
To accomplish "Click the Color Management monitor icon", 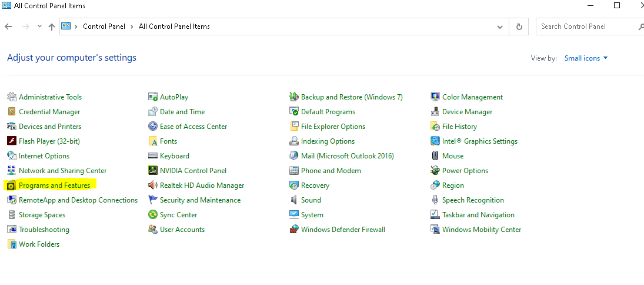I will coord(435,97).
